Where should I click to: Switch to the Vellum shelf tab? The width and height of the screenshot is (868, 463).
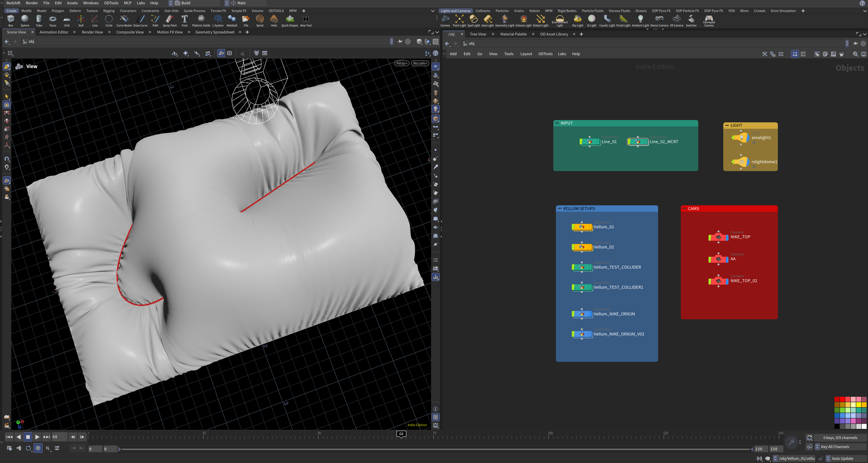click(534, 11)
